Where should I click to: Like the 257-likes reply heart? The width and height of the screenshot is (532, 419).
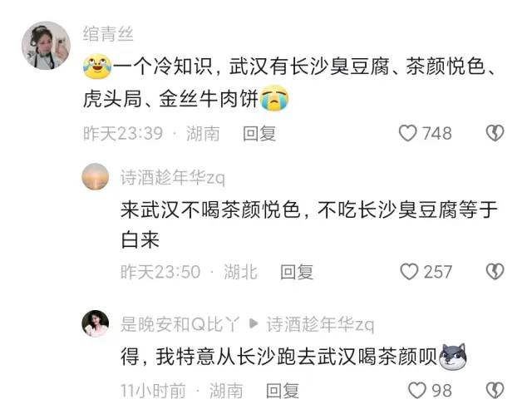coord(409,272)
